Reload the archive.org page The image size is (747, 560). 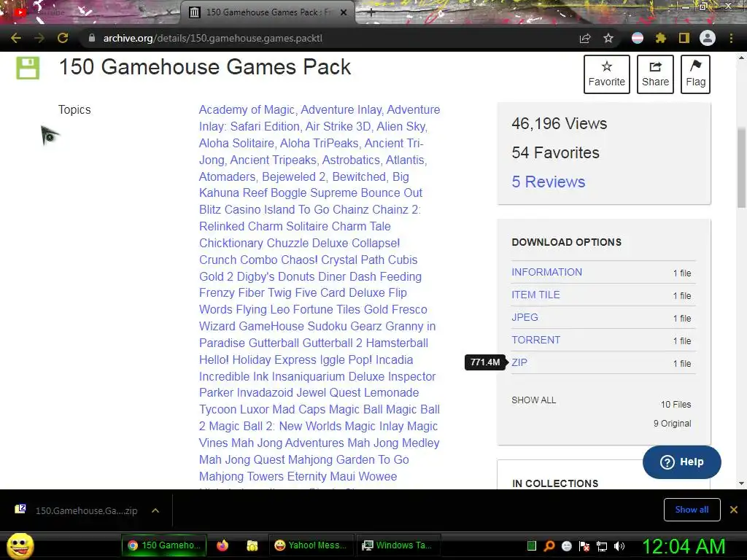tap(63, 38)
